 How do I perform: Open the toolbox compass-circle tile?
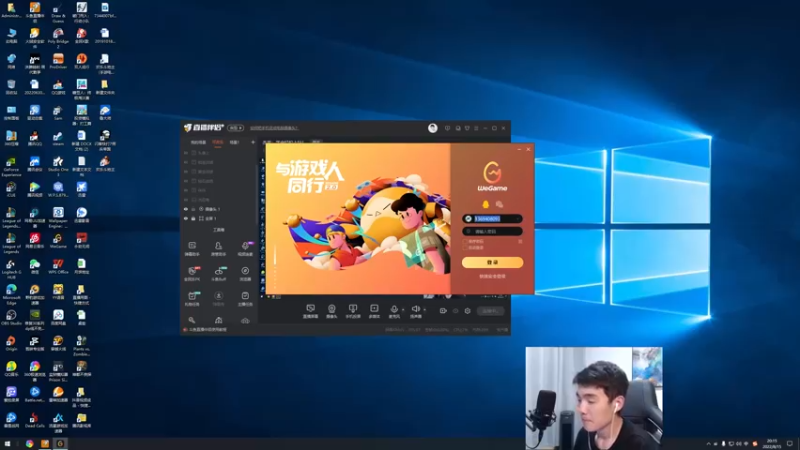click(x=245, y=273)
